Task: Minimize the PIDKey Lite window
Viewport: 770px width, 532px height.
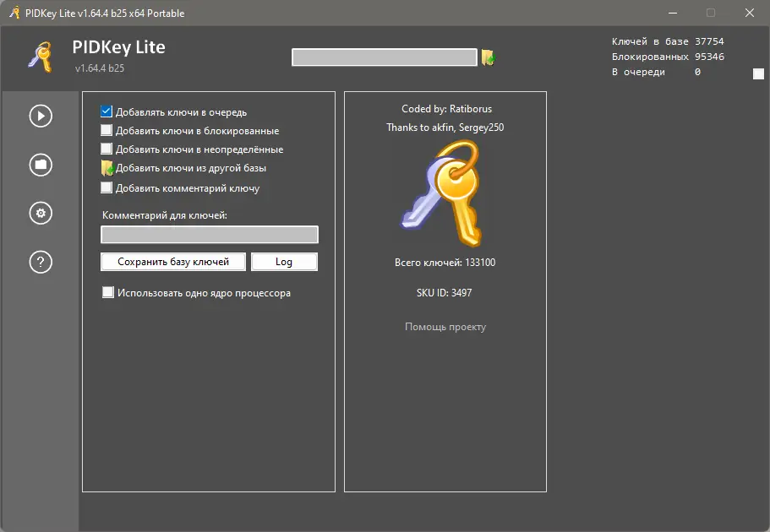Action: tap(673, 13)
